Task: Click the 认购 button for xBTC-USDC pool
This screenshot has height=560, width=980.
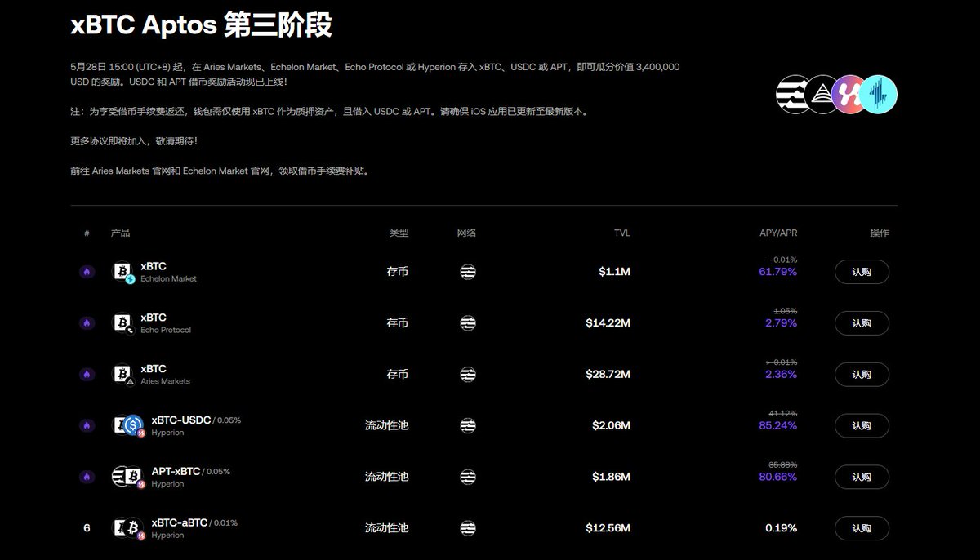Action: tap(862, 425)
